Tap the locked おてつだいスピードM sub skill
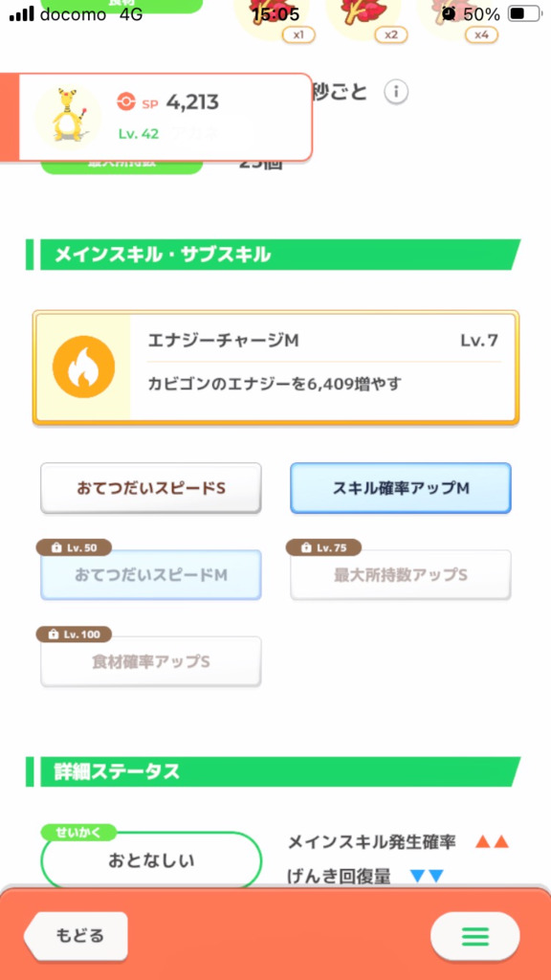551x980 pixels. (151, 575)
